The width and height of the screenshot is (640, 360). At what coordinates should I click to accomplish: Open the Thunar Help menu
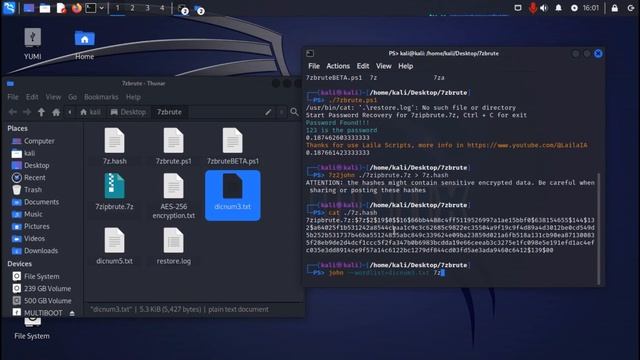133,97
